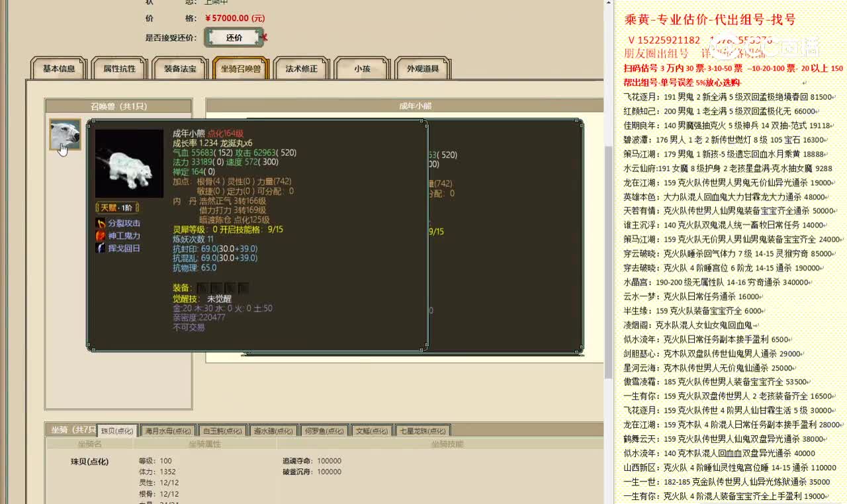Click the price ¥57000.00 text
Image resolution: width=847 pixels, height=504 pixels.
(234, 18)
